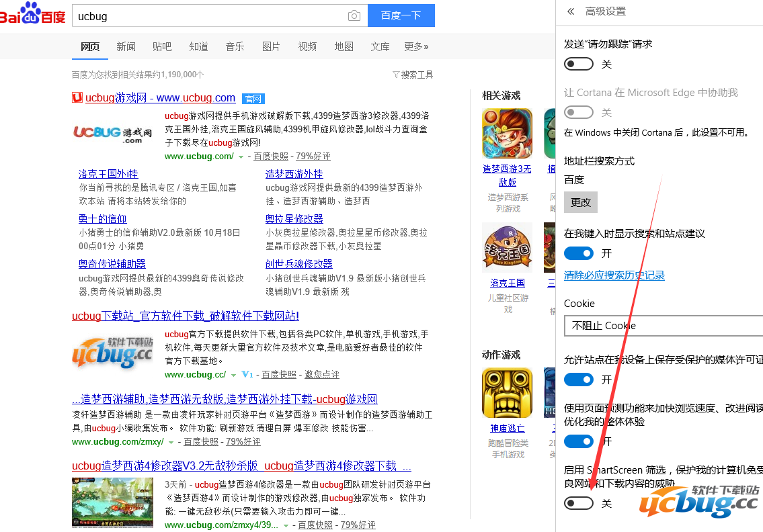Image resolution: width=763 pixels, height=532 pixels.
Task: Click the search tools filter icon
Action: point(396,75)
